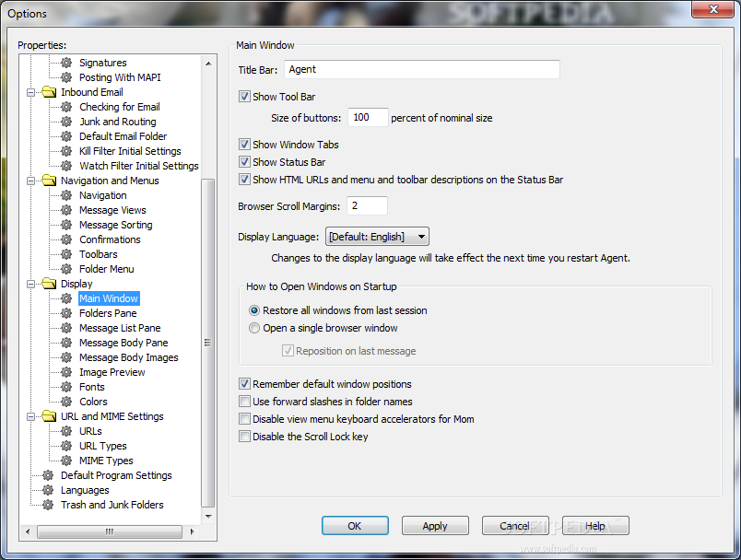Viewport: 741px width, 560px height.
Task: Open the MIME Types page
Action: (x=106, y=461)
